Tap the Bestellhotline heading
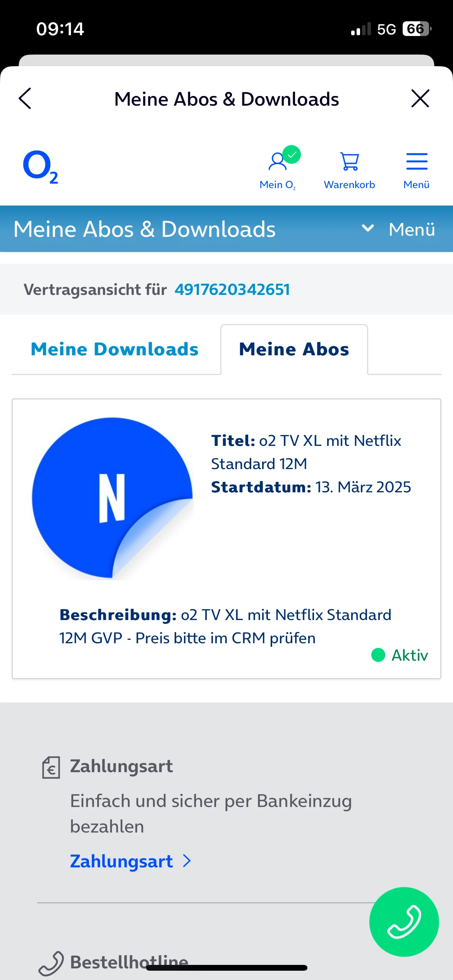This screenshot has width=453, height=980. click(129, 962)
